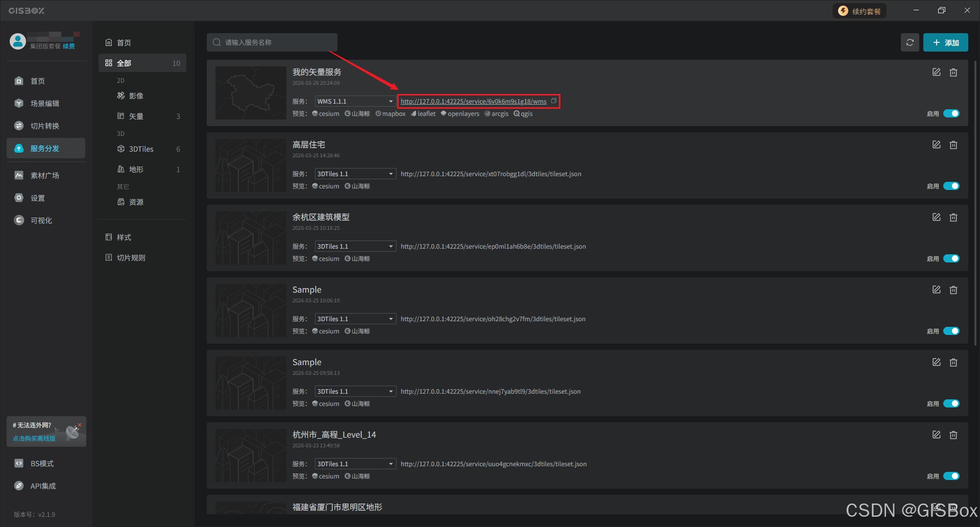
Task: Click the user avatar icon
Action: tap(18, 41)
